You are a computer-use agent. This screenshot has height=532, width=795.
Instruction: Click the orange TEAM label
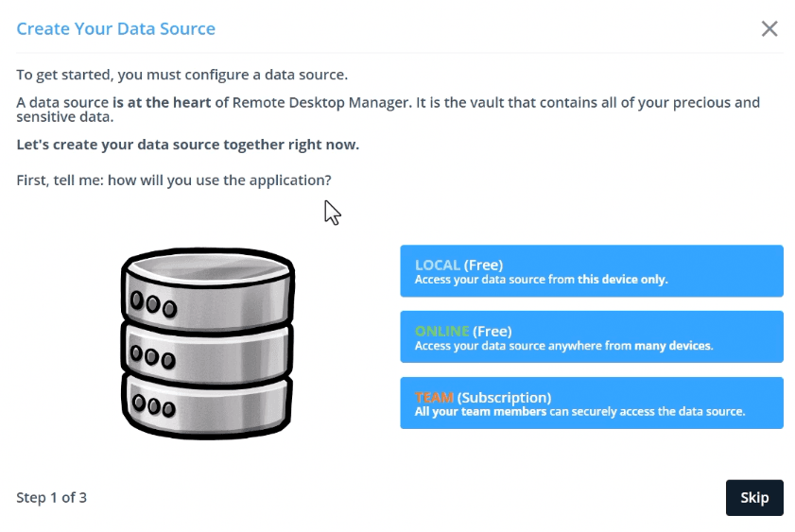pos(434,398)
